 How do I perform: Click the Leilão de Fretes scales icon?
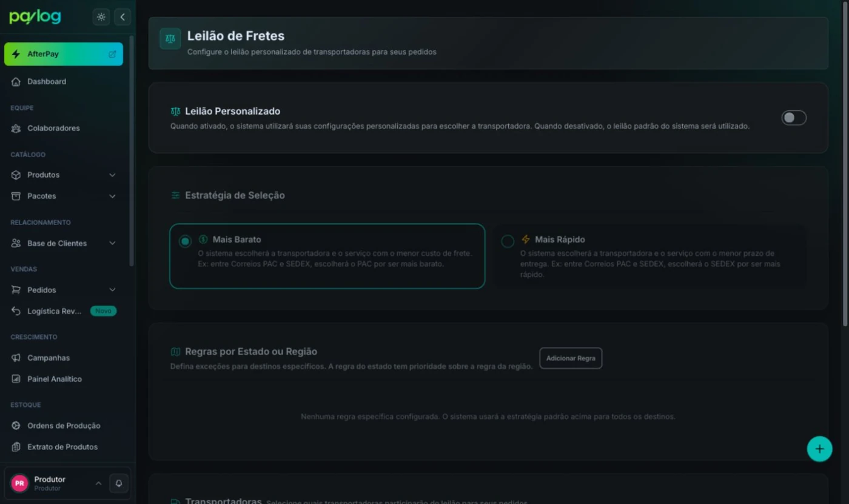point(170,39)
